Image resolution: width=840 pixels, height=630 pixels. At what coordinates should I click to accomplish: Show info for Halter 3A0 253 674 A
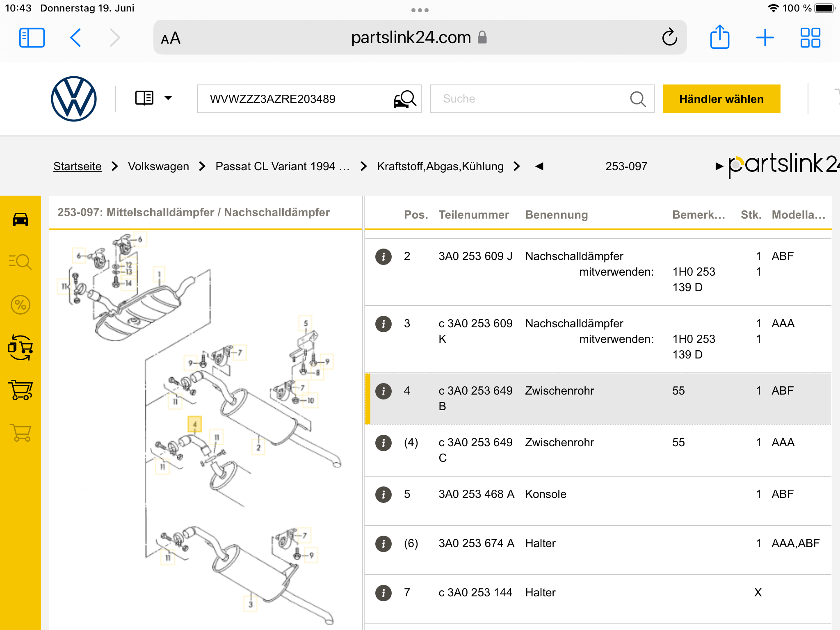coord(383,543)
